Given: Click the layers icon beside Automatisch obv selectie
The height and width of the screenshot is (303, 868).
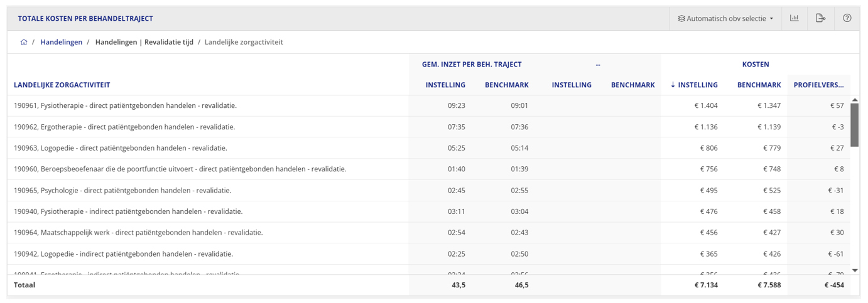Looking at the screenshot, I should tap(681, 19).
